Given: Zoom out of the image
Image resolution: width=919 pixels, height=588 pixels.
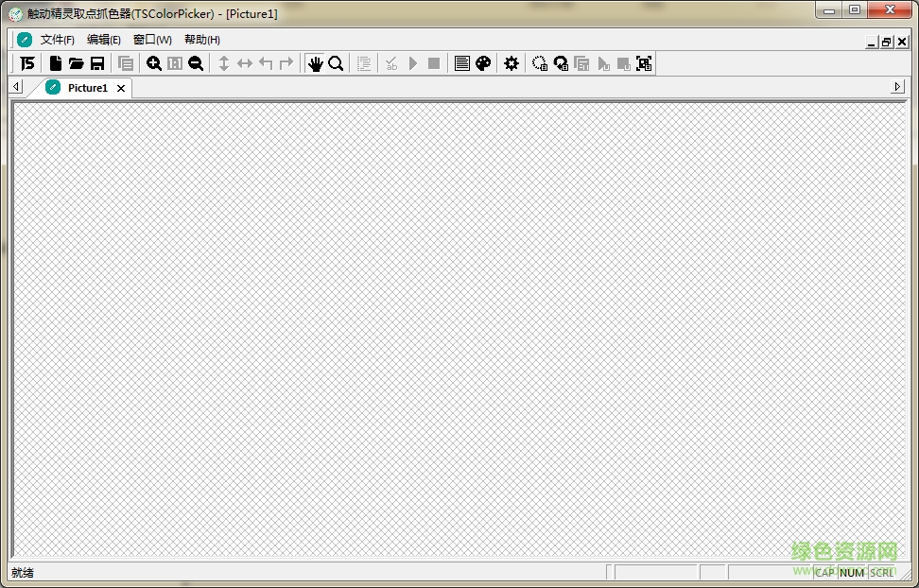Looking at the screenshot, I should (196, 62).
